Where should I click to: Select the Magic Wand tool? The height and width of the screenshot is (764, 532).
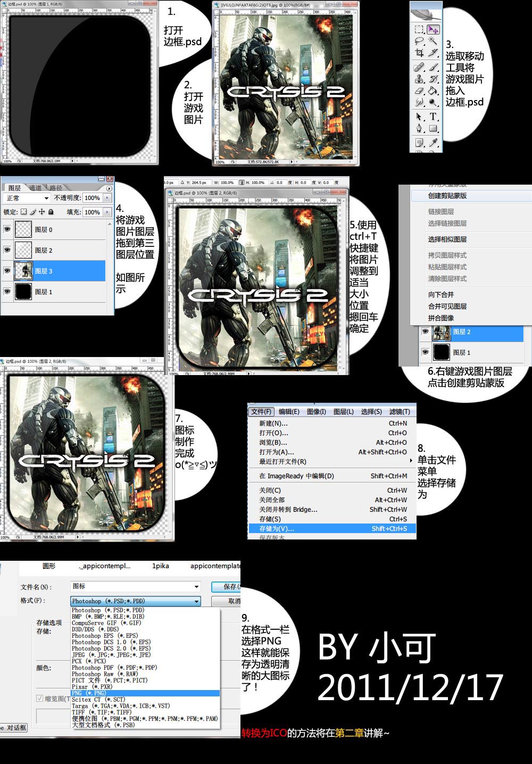[433, 41]
